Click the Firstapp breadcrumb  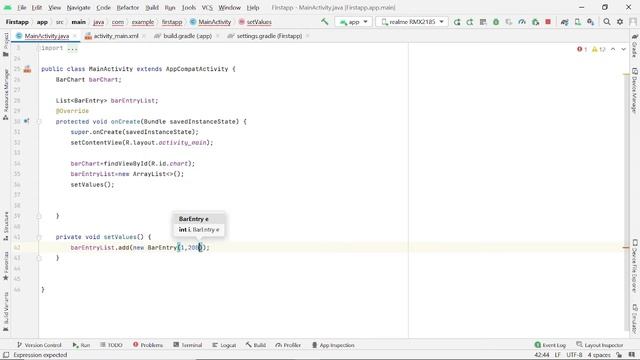coord(17,22)
